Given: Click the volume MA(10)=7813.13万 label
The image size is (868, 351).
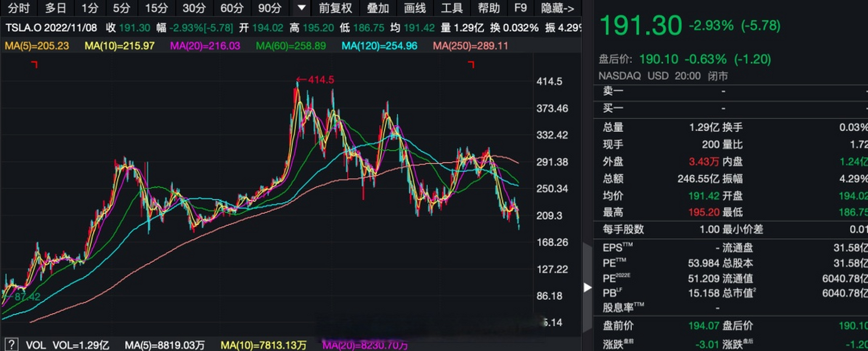Looking at the screenshot, I should point(263,345).
